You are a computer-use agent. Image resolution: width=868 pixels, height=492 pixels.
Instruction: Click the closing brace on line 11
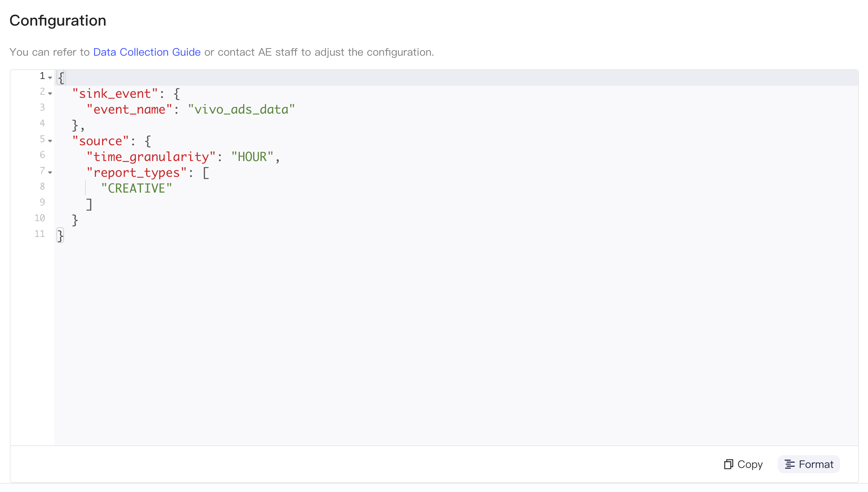click(60, 235)
